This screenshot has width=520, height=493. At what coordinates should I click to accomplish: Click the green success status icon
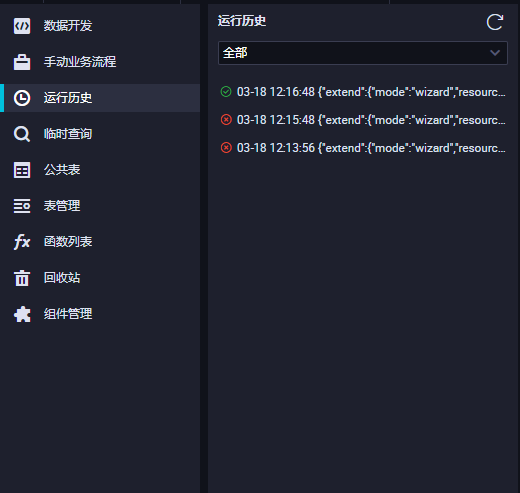(226, 91)
